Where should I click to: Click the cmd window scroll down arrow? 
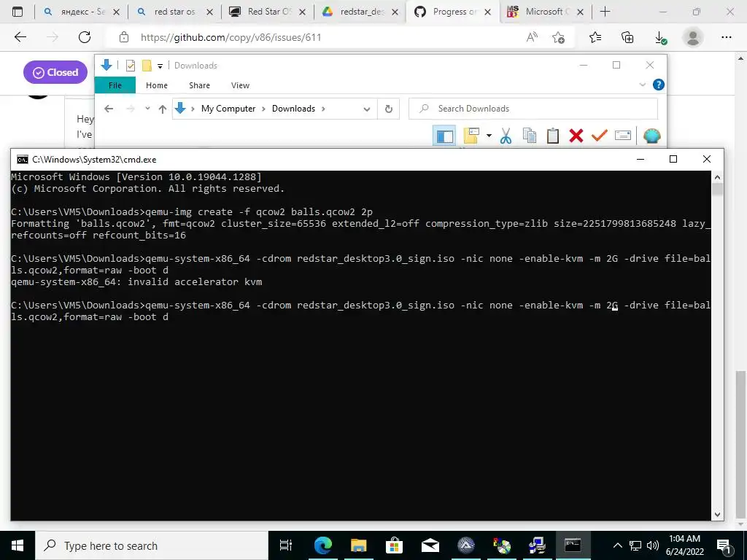point(718,514)
